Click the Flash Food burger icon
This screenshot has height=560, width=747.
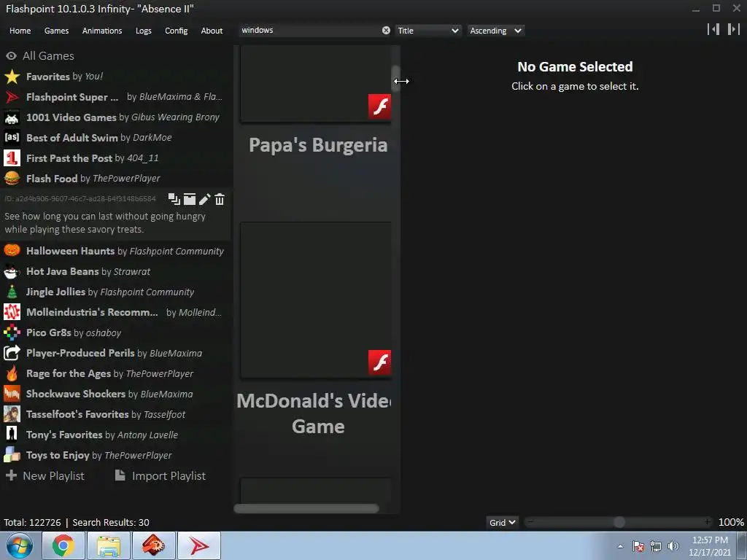(x=12, y=179)
